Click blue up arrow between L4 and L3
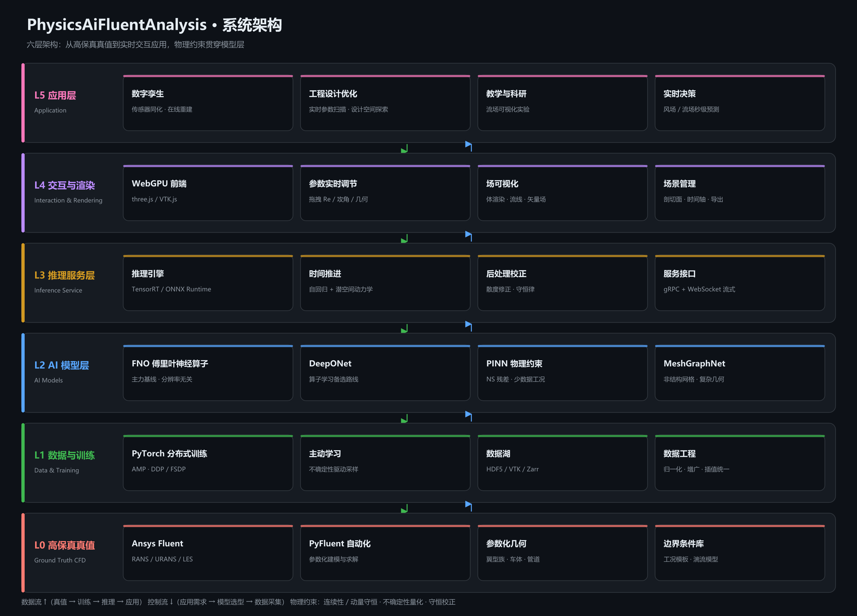The width and height of the screenshot is (857, 616). pyautogui.click(x=469, y=236)
